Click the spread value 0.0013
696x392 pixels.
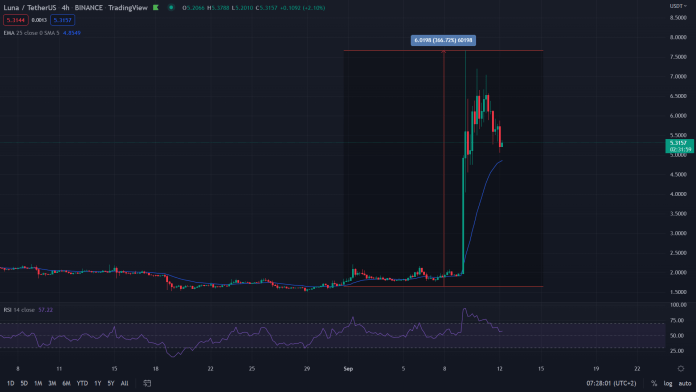pyautogui.click(x=39, y=20)
